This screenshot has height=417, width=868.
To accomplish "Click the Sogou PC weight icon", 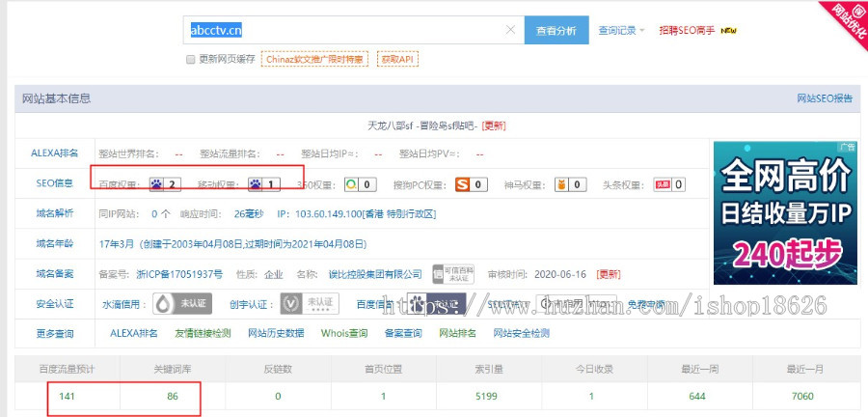I will 463,184.
